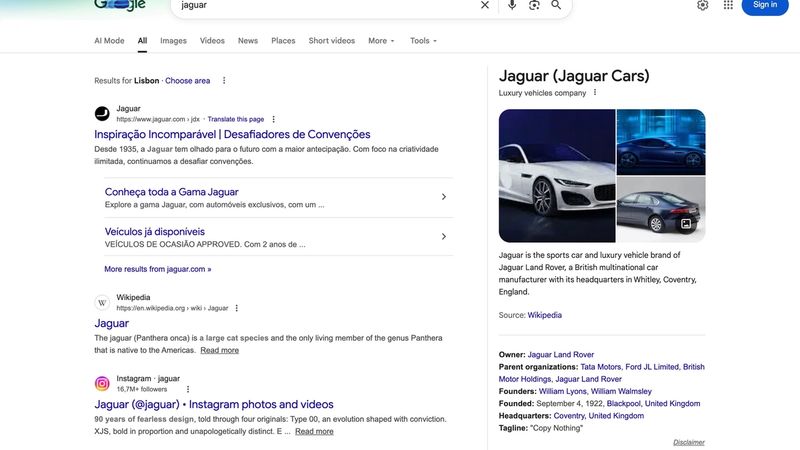
Task: Switch to Videos tab
Action: (x=212, y=41)
